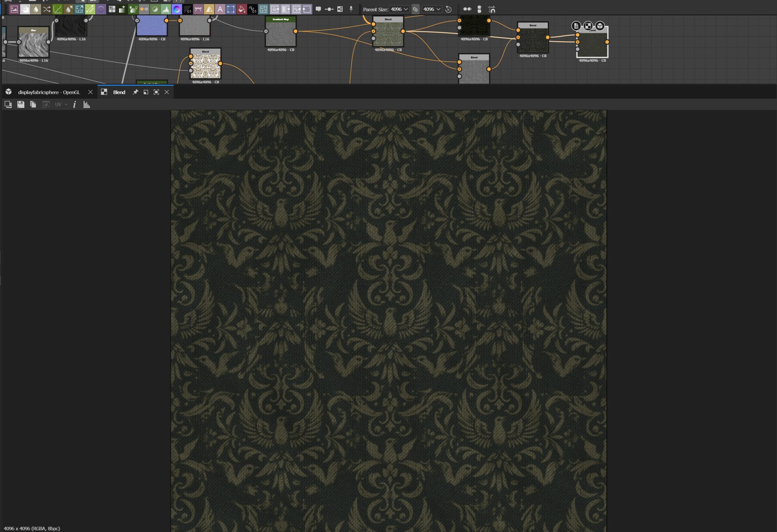Image resolution: width=777 pixels, height=532 pixels.
Task: Add a Normal node via the pink curve icon
Action: click(198, 9)
